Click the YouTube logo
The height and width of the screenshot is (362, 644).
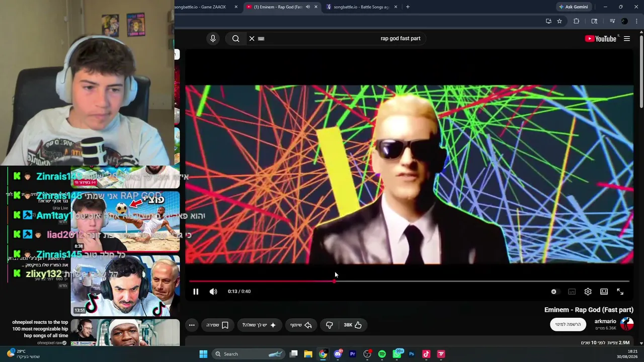point(600,39)
